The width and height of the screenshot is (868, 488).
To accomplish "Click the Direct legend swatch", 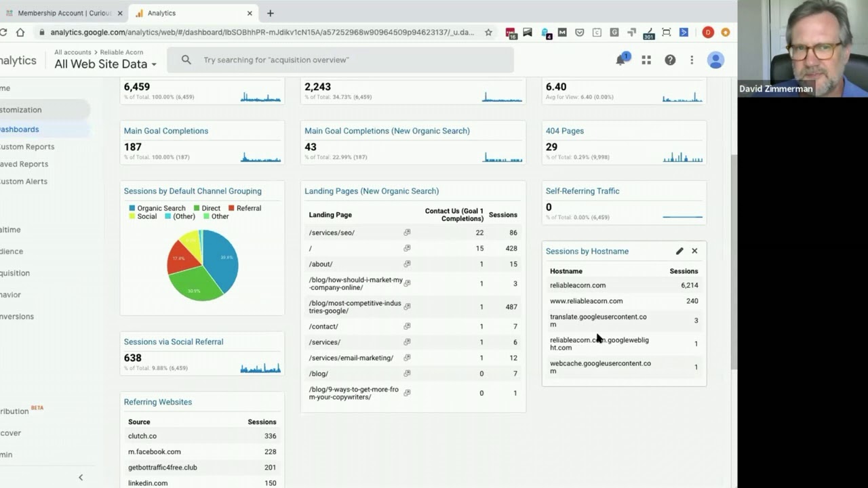I will coord(197,208).
